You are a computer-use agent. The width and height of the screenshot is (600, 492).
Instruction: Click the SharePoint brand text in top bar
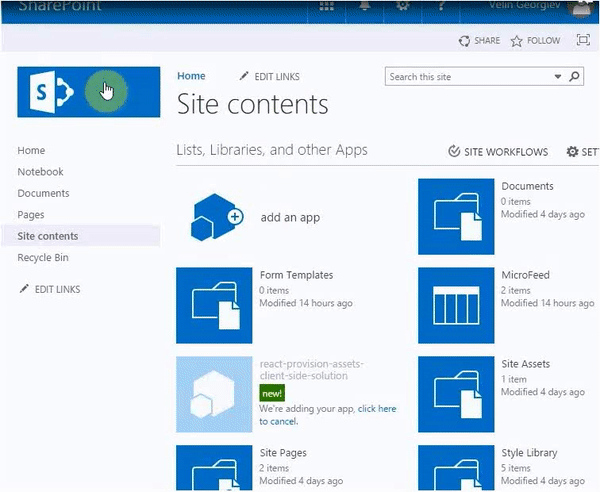point(60,6)
